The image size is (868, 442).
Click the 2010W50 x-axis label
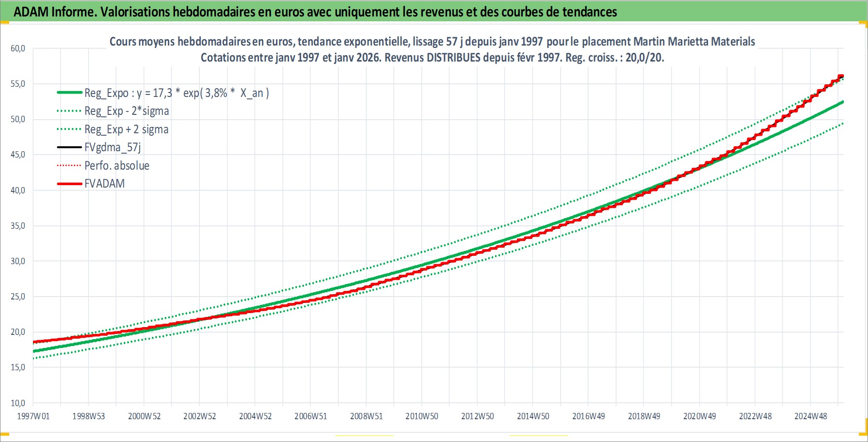[x=422, y=416]
